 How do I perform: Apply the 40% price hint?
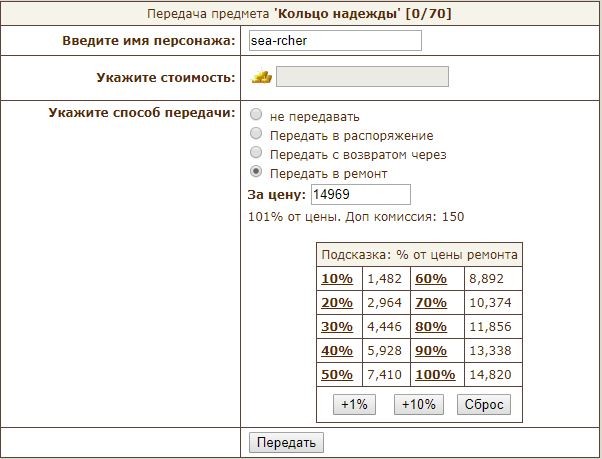337,350
